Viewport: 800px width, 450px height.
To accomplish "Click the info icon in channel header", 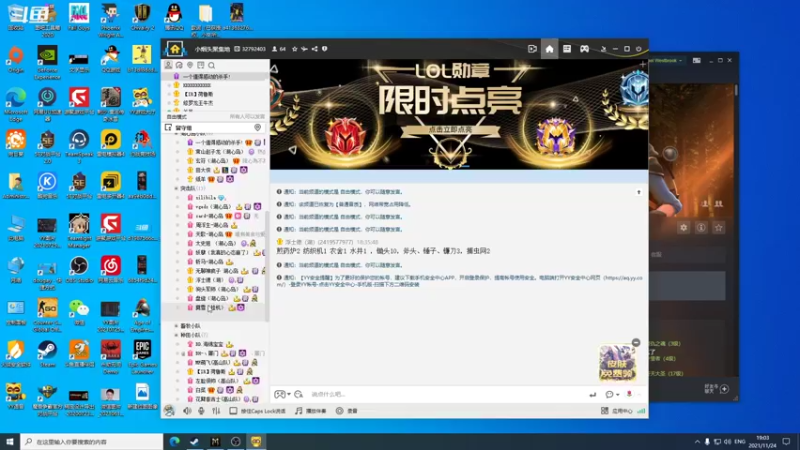I will pos(324,49).
